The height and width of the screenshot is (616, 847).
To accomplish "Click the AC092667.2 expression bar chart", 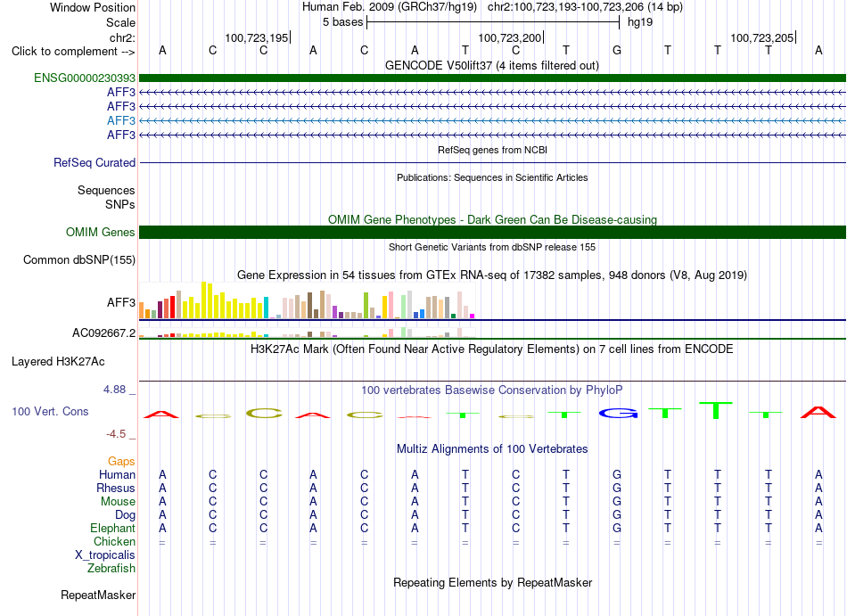I will [x=308, y=332].
